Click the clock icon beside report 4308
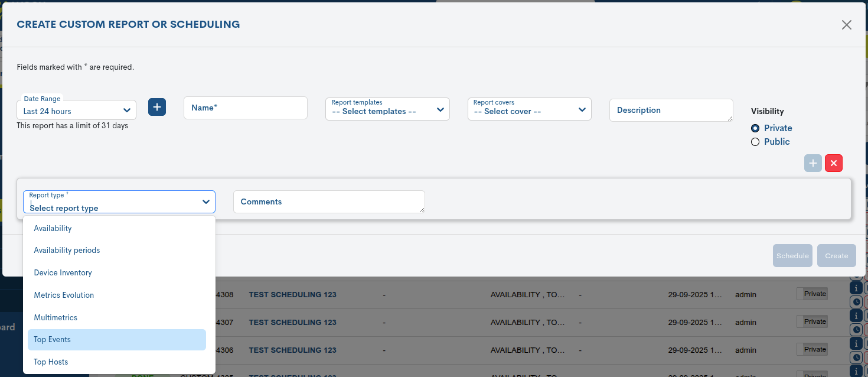This screenshot has width=868, height=377. (x=857, y=302)
